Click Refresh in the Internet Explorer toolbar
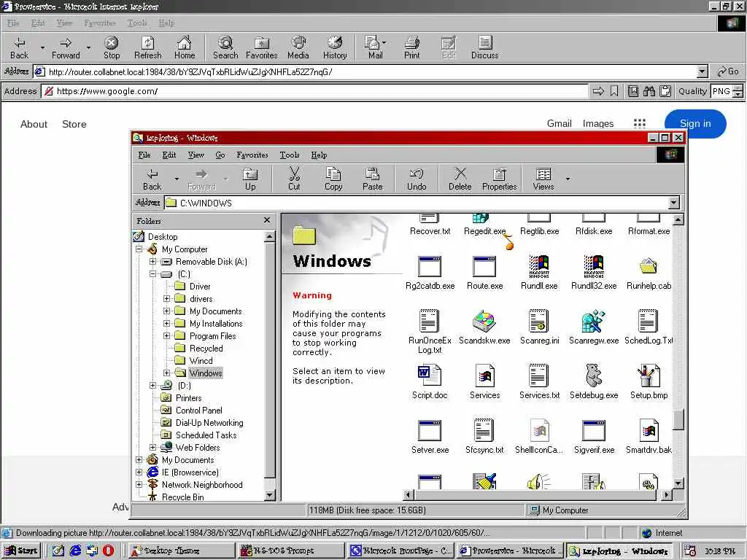The width and height of the screenshot is (747, 560). tap(147, 47)
